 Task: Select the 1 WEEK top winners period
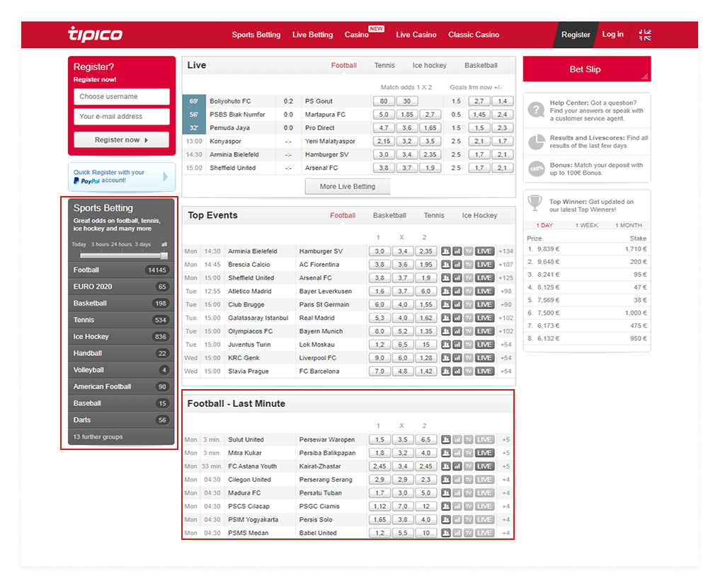coord(586,226)
